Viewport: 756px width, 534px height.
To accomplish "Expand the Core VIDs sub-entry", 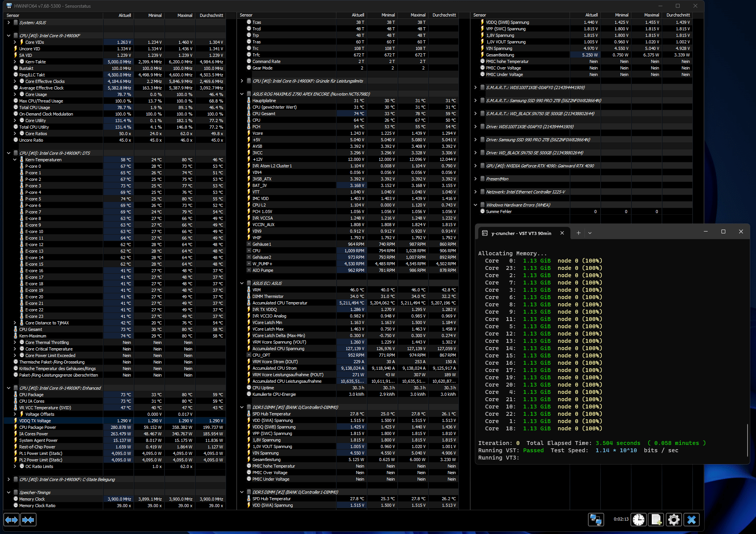I will (15, 42).
